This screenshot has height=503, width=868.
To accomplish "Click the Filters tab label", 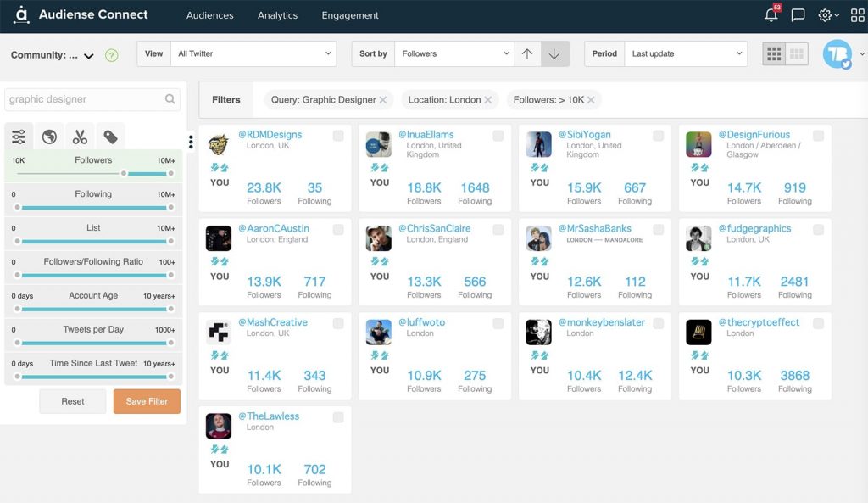I will [x=225, y=100].
